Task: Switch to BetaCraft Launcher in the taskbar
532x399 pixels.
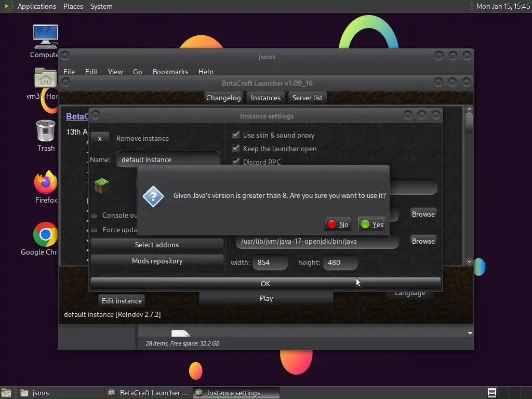Action: point(148,393)
